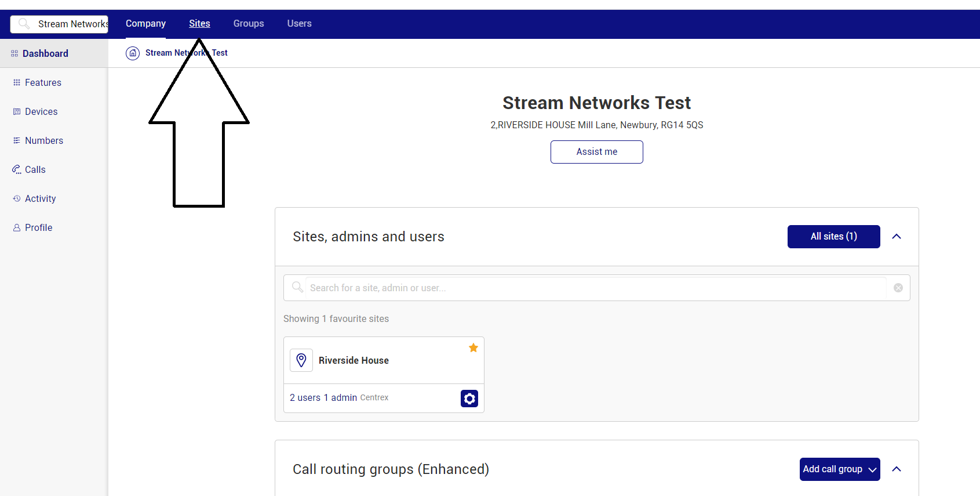Open Dashboard in the sidebar
The height and width of the screenshot is (496, 980).
pyautogui.click(x=54, y=53)
